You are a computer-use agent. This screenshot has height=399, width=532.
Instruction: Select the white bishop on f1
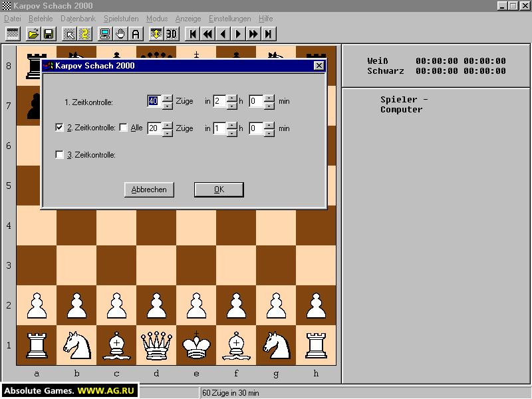click(x=236, y=345)
